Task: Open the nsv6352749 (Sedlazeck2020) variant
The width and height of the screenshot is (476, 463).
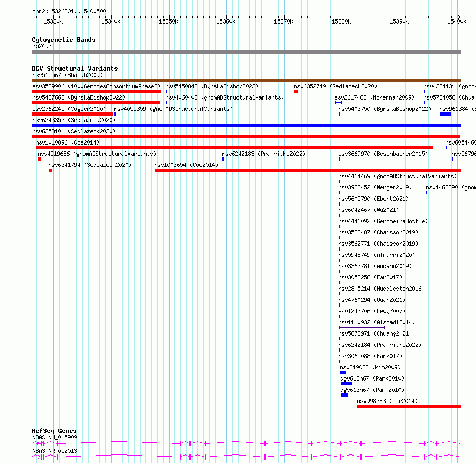Action: click(x=335, y=86)
